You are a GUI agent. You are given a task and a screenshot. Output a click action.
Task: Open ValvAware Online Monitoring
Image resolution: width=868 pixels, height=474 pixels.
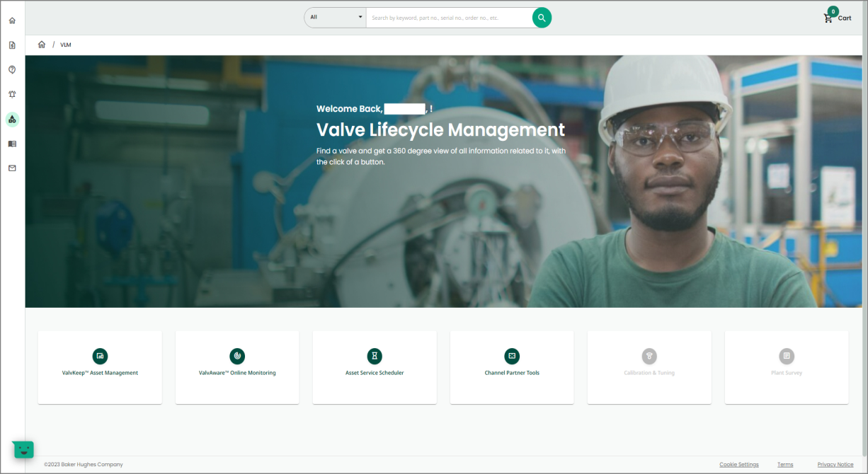pos(236,356)
